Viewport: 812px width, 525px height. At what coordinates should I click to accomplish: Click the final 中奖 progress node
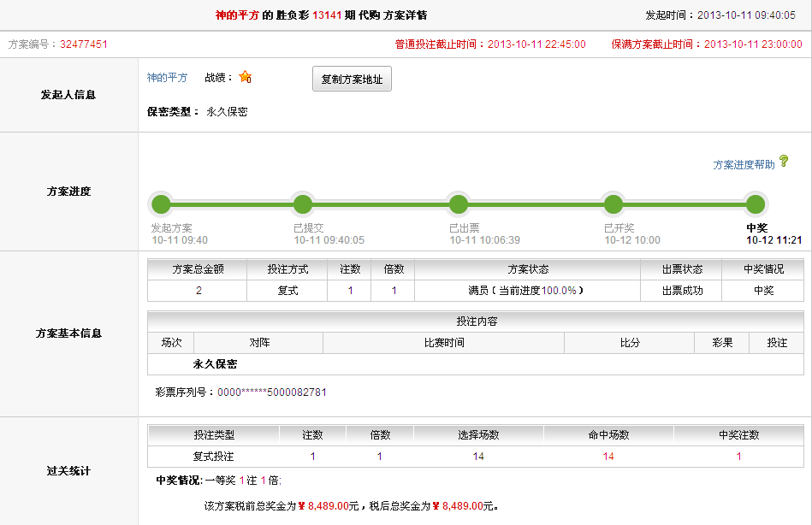pyautogui.click(x=755, y=204)
